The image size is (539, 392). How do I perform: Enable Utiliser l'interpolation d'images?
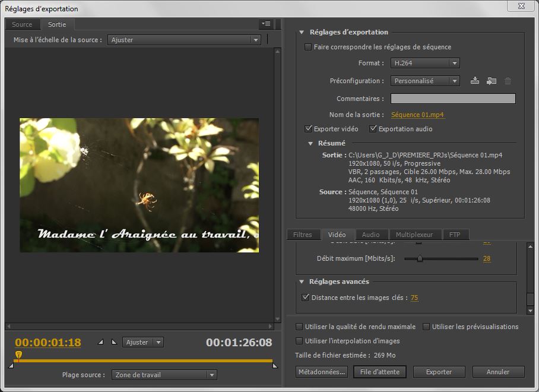tap(299, 341)
